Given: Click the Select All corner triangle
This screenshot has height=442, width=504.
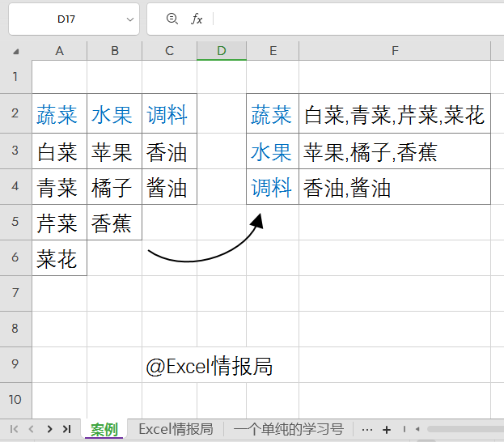Looking at the screenshot, I should [15, 52].
